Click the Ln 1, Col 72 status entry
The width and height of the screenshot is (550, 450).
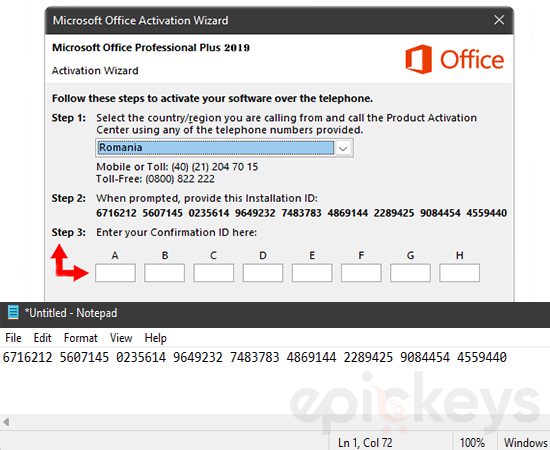click(x=365, y=443)
